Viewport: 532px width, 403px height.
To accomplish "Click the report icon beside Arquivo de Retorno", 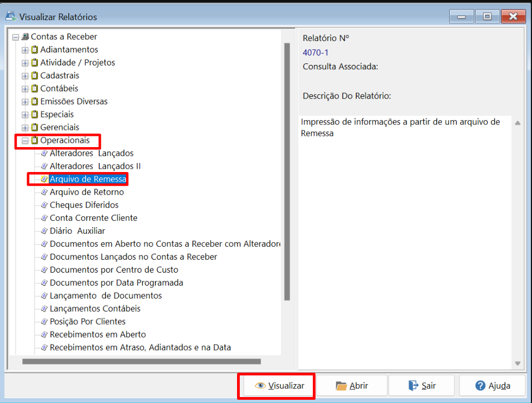I will [x=44, y=192].
